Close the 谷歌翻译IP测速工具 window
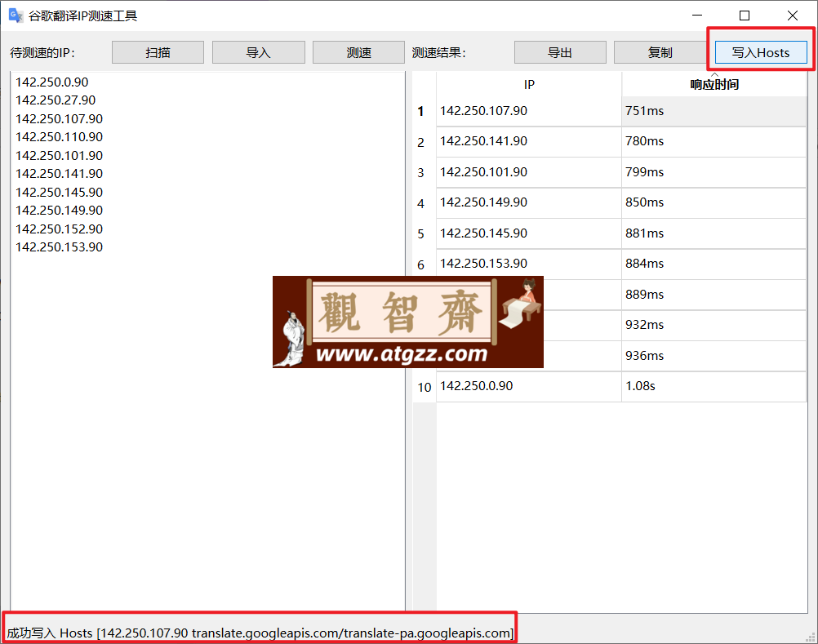Viewport: 818px width, 644px height. tap(793, 16)
